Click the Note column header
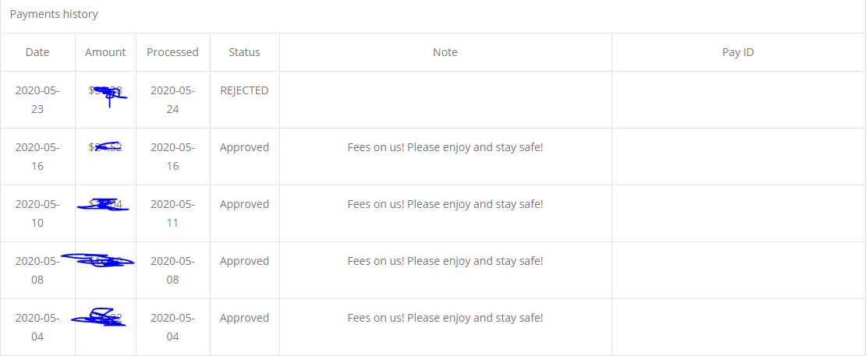This screenshot has width=868, height=356. click(445, 52)
